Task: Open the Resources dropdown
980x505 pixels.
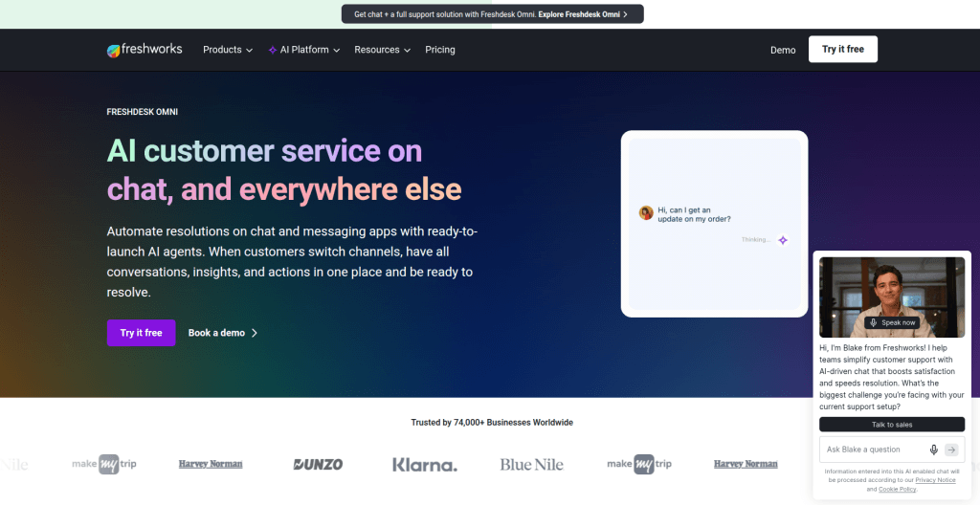Action: coord(383,50)
